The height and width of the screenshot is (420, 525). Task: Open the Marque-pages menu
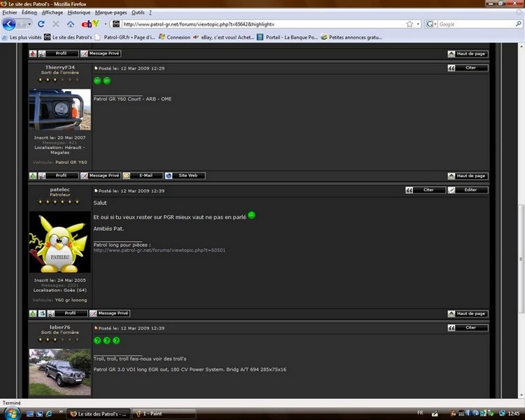click(x=111, y=13)
